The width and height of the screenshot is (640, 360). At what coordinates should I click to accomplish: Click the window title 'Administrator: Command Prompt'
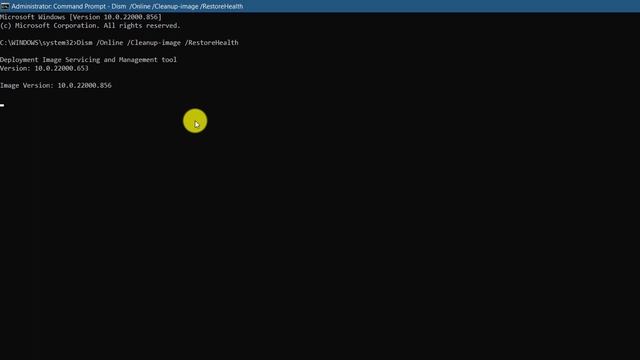[x=58, y=6]
